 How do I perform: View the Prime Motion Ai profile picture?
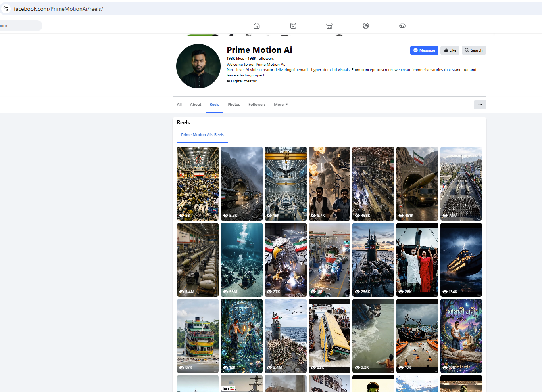pyautogui.click(x=198, y=66)
